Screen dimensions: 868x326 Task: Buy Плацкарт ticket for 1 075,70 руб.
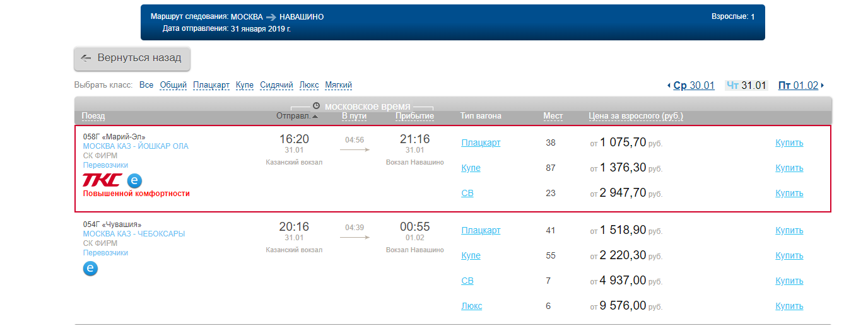tap(789, 143)
